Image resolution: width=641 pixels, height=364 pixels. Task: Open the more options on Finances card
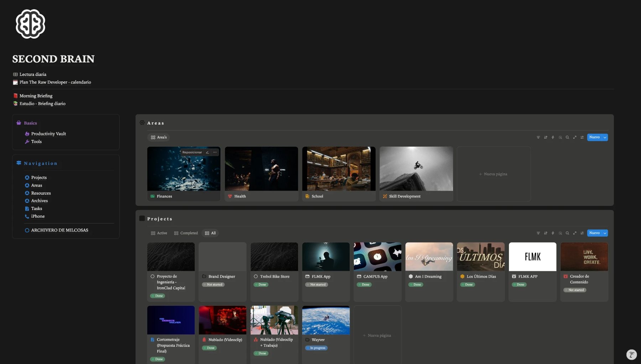click(215, 152)
